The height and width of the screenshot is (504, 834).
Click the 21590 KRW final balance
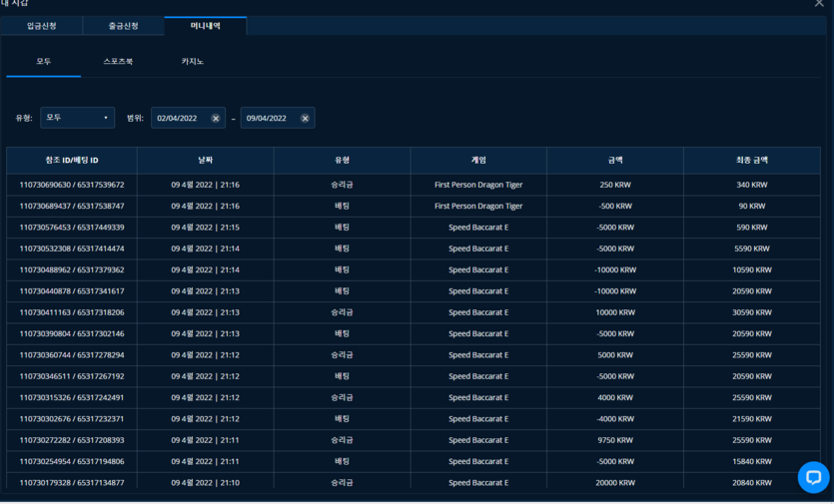[x=752, y=419]
